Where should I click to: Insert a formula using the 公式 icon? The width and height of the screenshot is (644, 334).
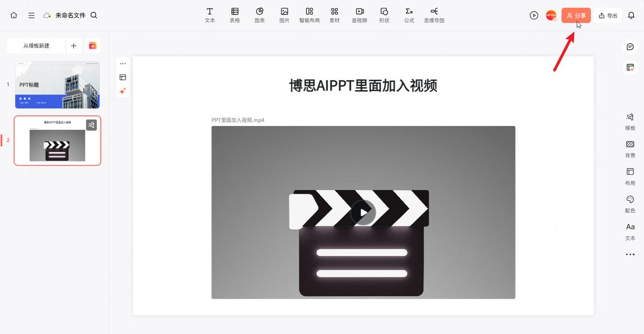click(x=409, y=14)
